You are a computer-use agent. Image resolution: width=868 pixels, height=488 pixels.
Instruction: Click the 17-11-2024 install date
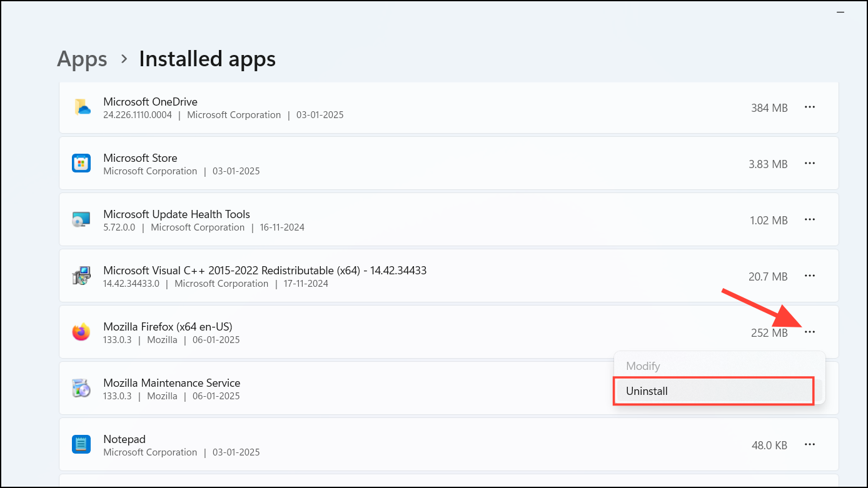tap(306, 284)
